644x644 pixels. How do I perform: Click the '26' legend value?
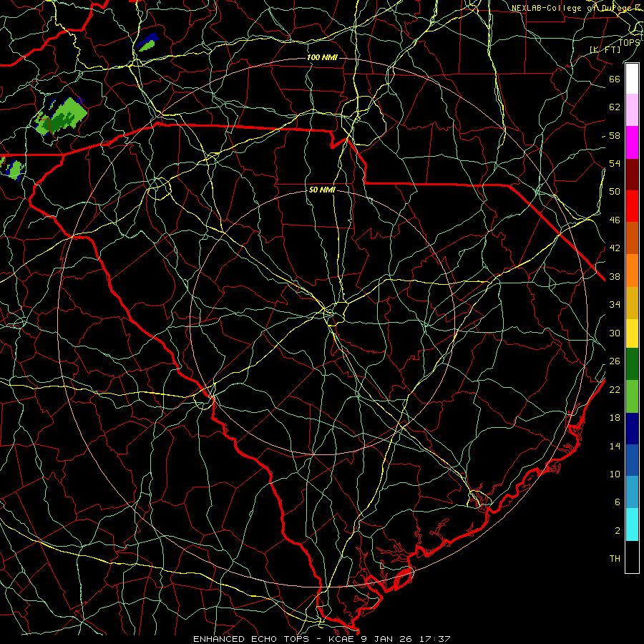pos(615,361)
